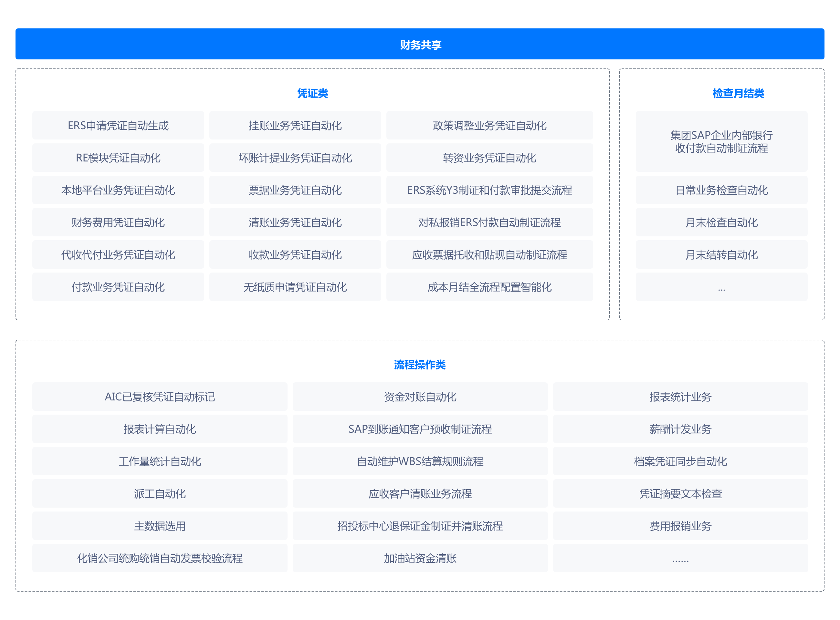Select the 检查月结类 section title
Viewport: 840px width, 620px height.
[x=738, y=93]
